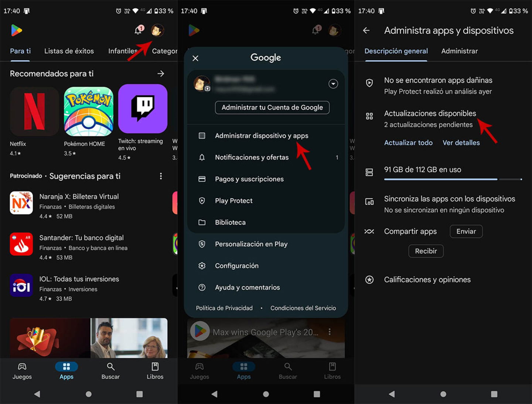Tap Ver detalles link
The width and height of the screenshot is (532, 404).
point(461,143)
